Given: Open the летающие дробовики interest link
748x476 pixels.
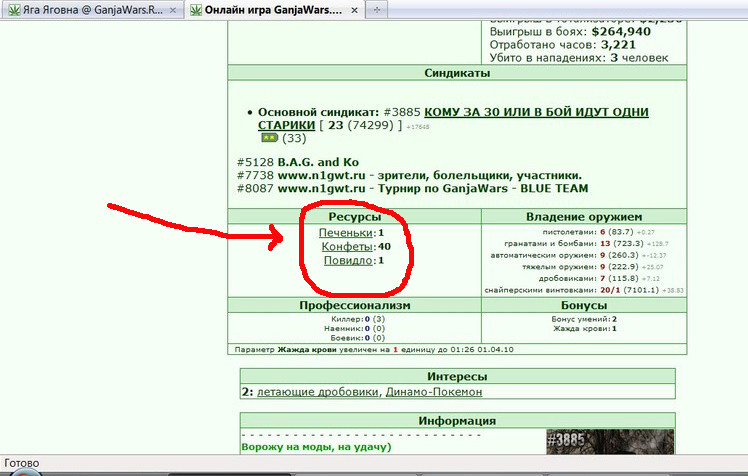Looking at the screenshot, I should tap(318, 392).
